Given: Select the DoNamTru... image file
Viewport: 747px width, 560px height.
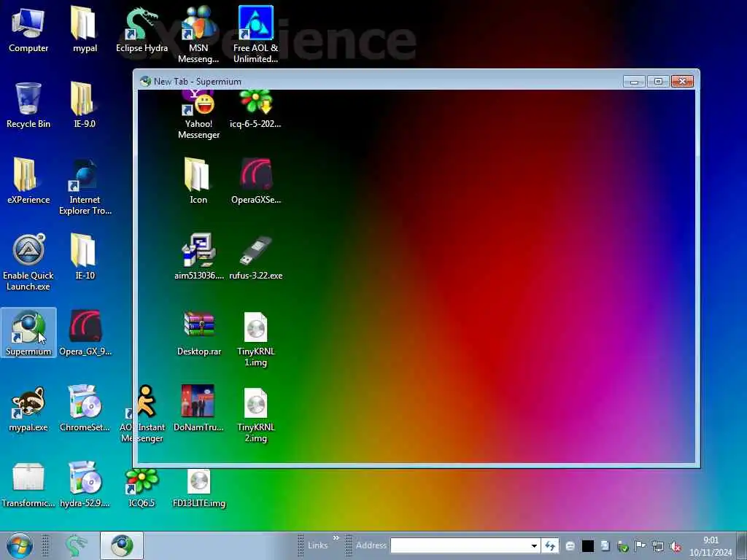Looking at the screenshot, I should (x=198, y=408).
